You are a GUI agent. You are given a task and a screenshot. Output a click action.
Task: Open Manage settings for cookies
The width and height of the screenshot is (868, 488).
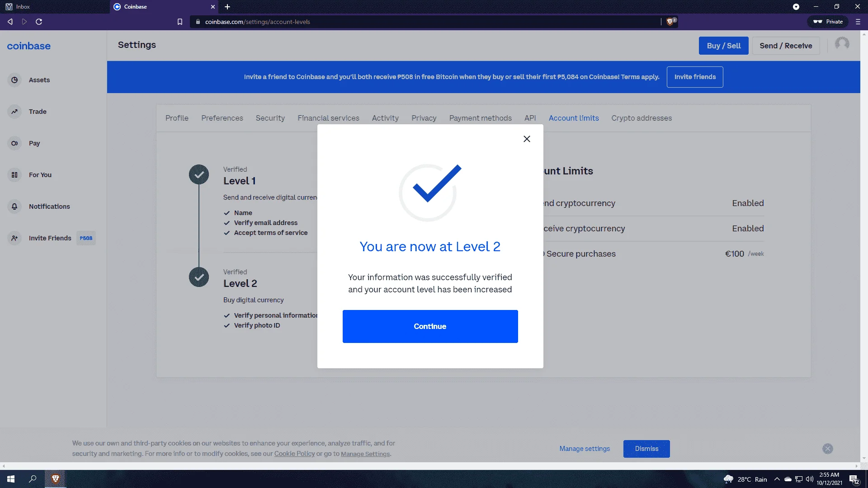(x=585, y=449)
